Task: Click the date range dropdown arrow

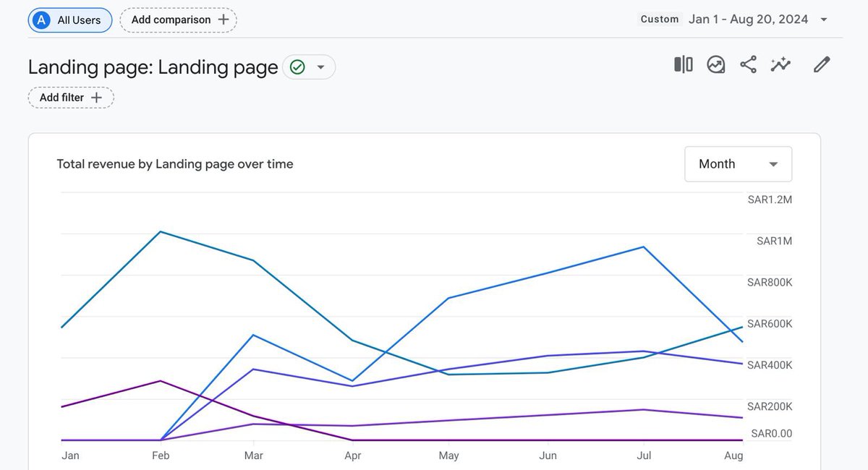Action: click(x=824, y=20)
